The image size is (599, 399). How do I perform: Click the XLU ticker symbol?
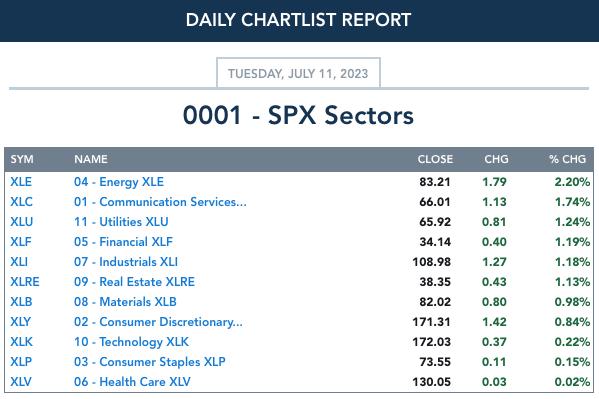point(22,222)
